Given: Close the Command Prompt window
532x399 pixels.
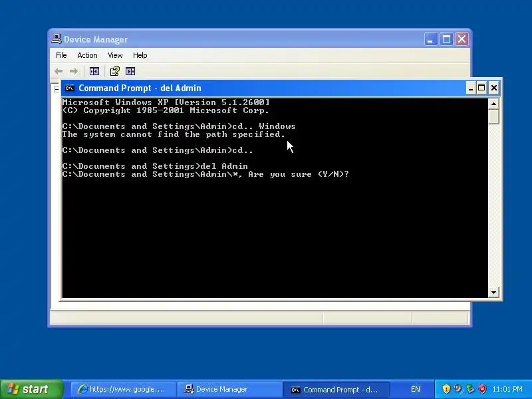Looking at the screenshot, I should coord(494,88).
